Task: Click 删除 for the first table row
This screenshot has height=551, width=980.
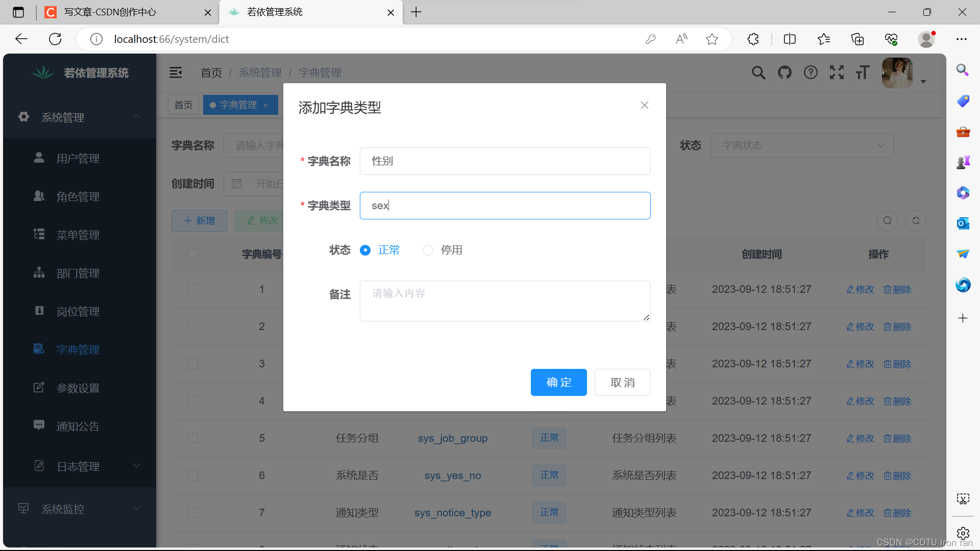Action: [x=897, y=289]
